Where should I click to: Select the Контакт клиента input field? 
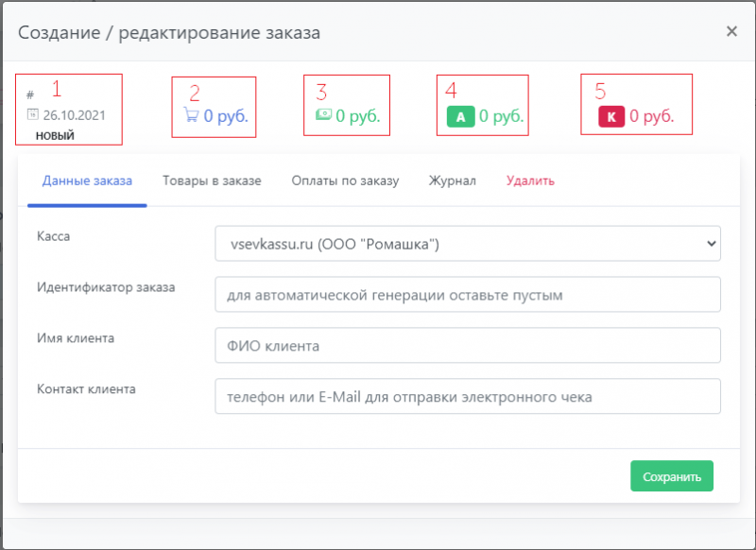[x=468, y=397]
